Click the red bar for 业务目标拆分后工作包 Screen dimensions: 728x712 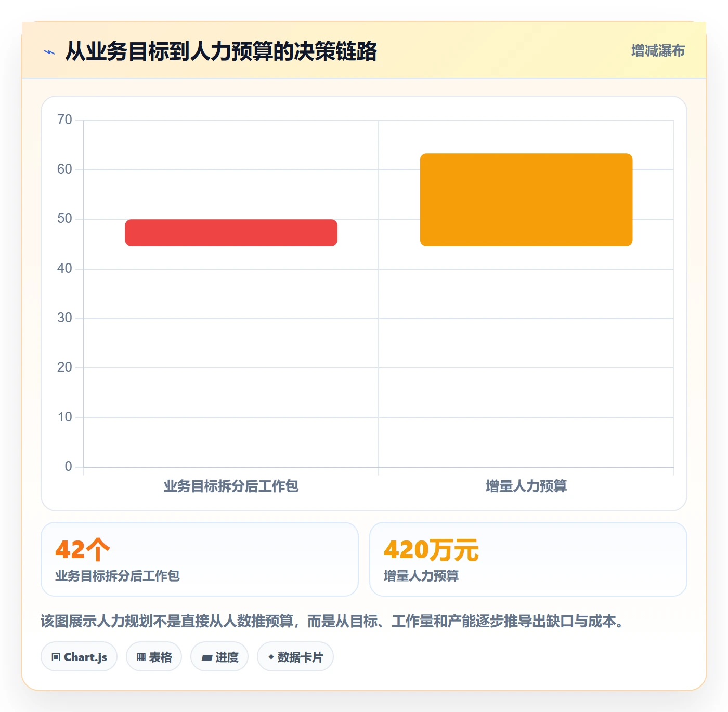(231, 233)
